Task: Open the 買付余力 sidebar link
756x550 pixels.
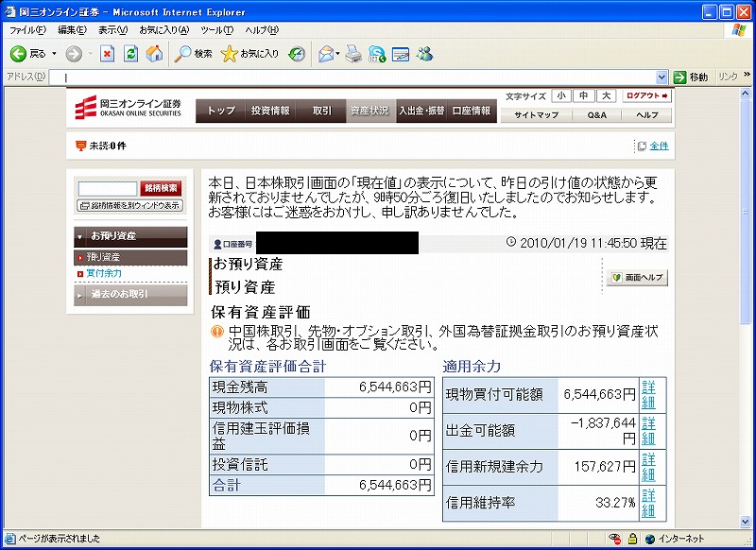Action: click(104, 273)
